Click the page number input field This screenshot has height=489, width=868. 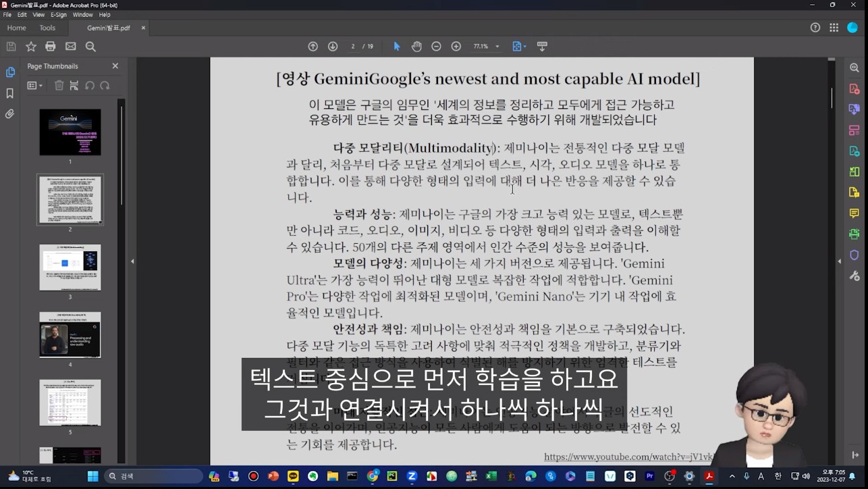353,47
